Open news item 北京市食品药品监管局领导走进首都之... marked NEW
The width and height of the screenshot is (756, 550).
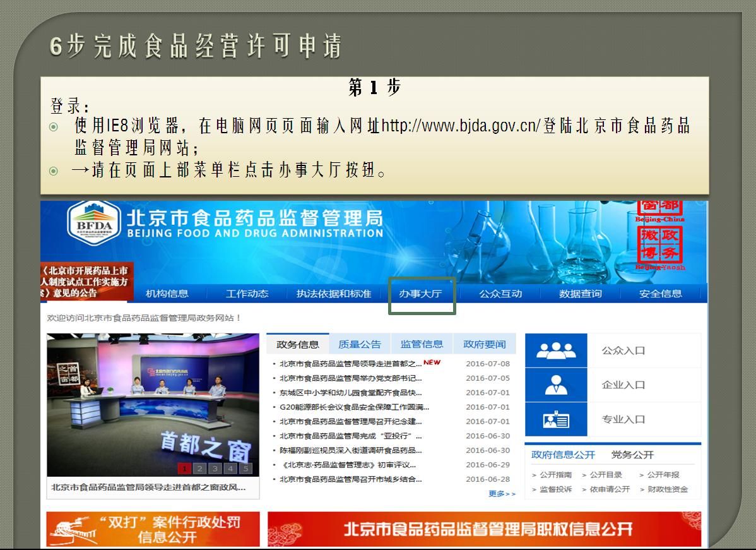(x=350, y=363)
